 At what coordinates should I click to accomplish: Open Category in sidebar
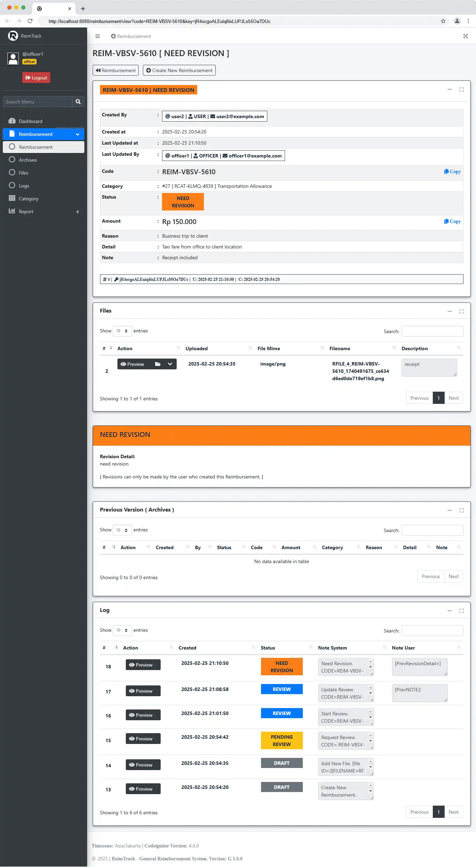(44, 199)
